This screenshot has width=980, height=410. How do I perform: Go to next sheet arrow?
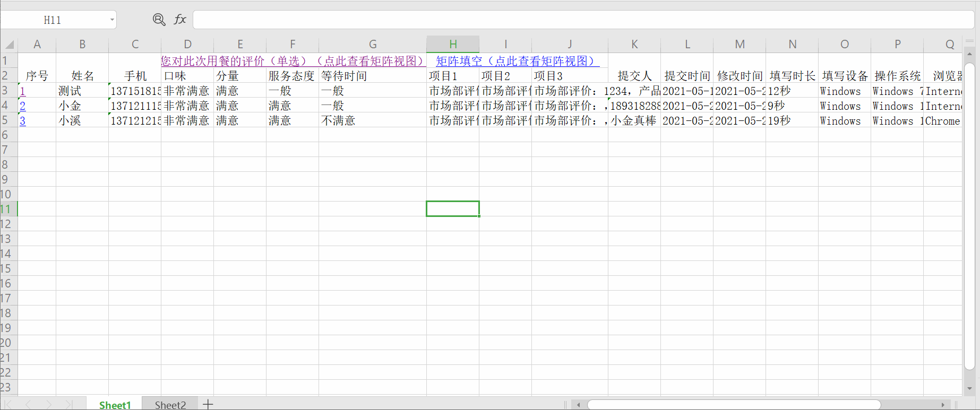pyautogui.click(x=49, y=404)
